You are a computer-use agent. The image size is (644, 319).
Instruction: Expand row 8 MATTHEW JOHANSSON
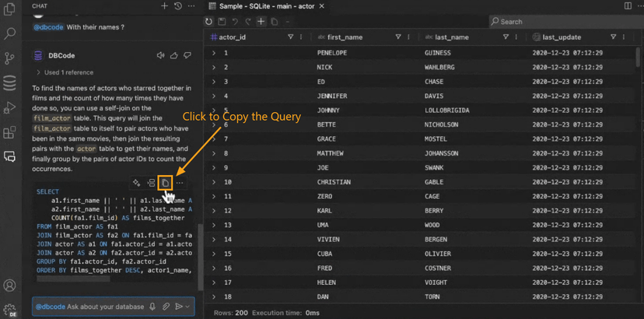point(214,153)
